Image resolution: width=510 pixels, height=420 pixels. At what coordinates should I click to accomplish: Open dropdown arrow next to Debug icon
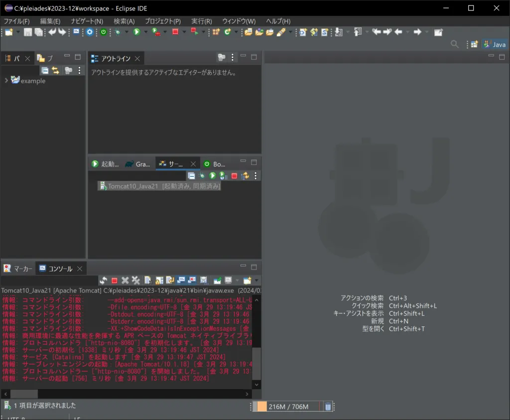(127, 32)
